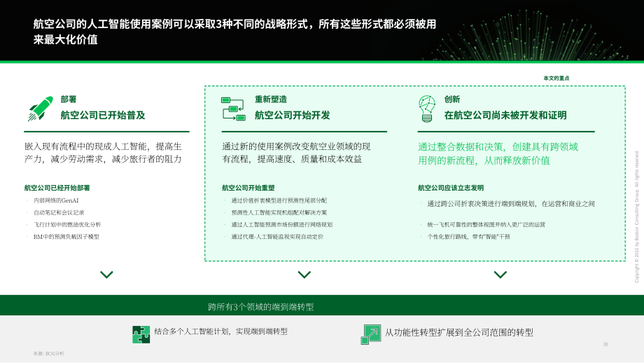This screenshot has width=644, height=363.
Task: Click the text 从功能性转型扩展到全公司范围的转型
Action: pos(458,332)
